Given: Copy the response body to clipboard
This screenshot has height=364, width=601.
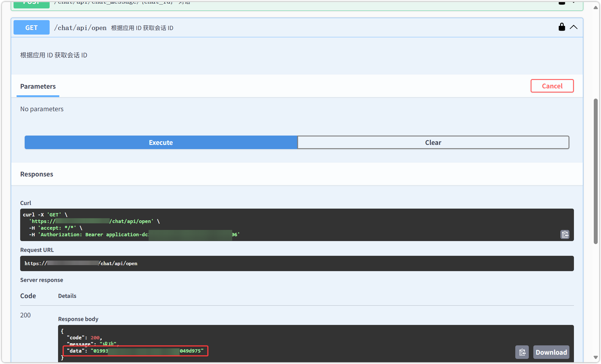Looking at the screenshot, I should tap(522, 352).
